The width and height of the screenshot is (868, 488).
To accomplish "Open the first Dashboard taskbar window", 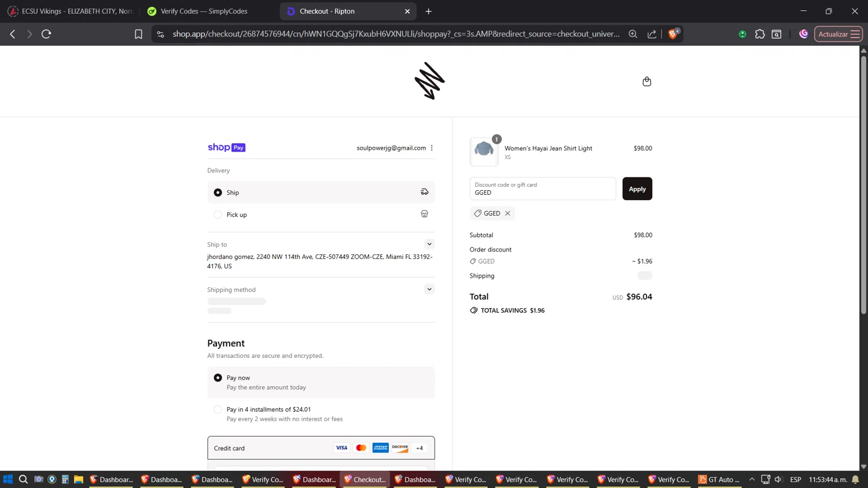I will click(x=111, y=479).
